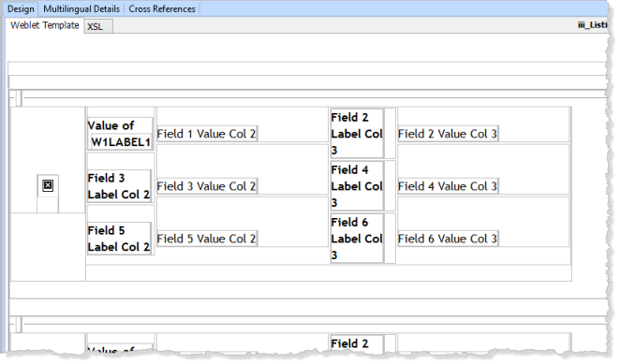The width and height of the screenshot is (620, 364).
Task: Click the Field 5 Value Col 2 field
Action: coord(207,239)
